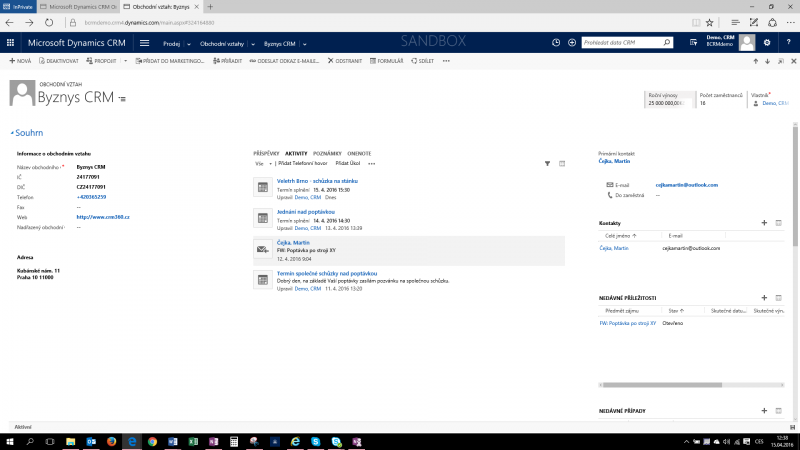Open recently viewed items clock icon
Viewport: 800px width, 450px height.
coord(556,43)
